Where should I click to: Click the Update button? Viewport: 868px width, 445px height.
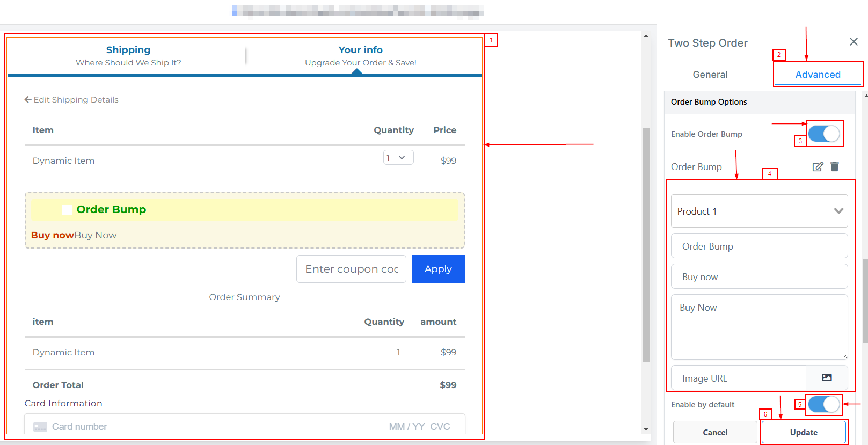pyautogui.click(x=804, y=432)
